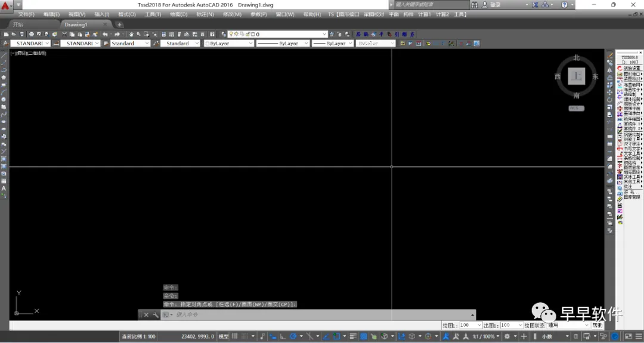The height and width of the screenshot is (343, 644).
Task: Select the rotate tool in modify toolbar
Action: click(610, 100)
